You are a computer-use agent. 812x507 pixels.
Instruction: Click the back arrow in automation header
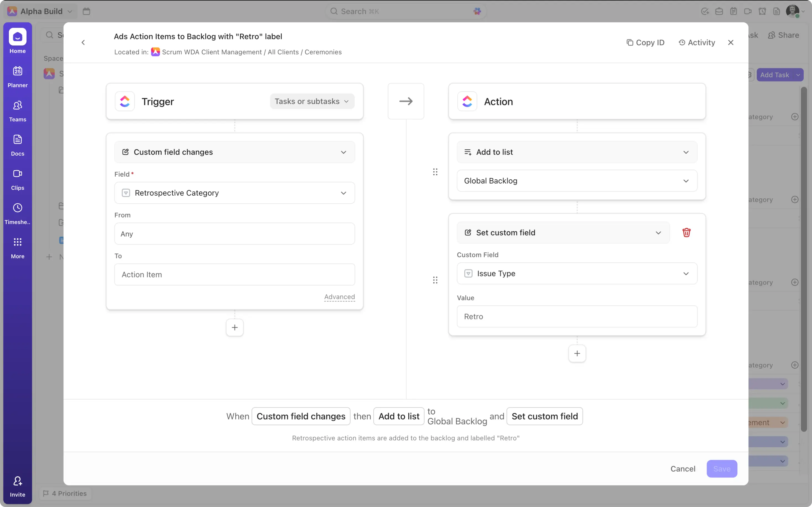(x=83, y=43)
